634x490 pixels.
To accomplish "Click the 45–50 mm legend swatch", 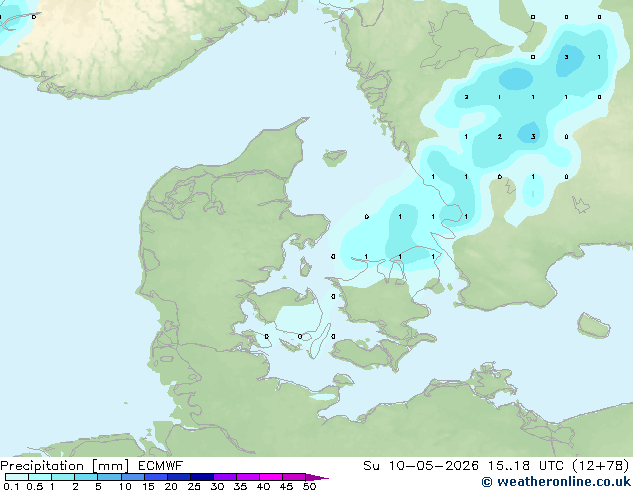I will pos(294,477).
